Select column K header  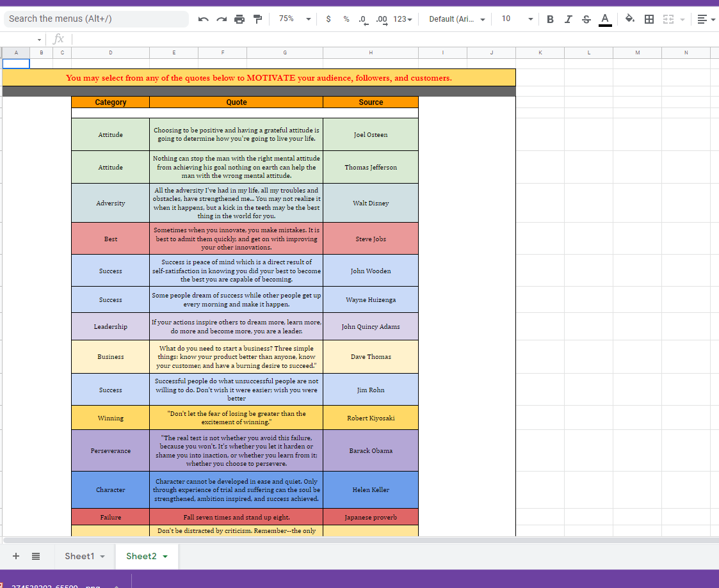click(x=540, y=52)
